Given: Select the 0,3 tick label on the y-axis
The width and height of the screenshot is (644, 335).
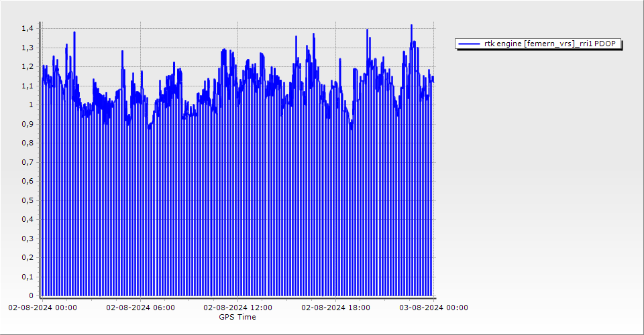Looking at the screenshot, I should click(28, 239).
